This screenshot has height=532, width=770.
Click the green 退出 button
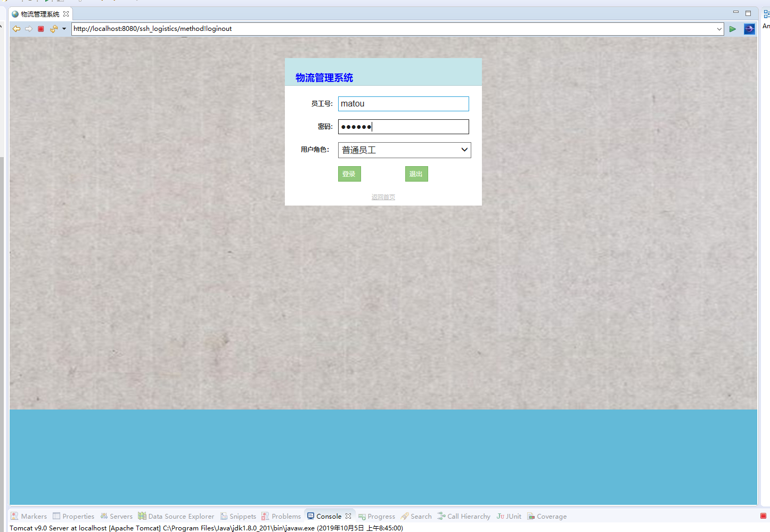[x=416, y=174]
